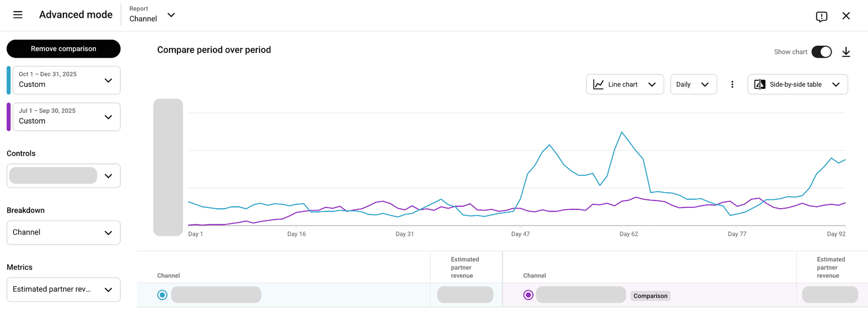Open more chart options via three-dot icon
868x317 pixels.
pyautogui.click(x=732, y=84)
